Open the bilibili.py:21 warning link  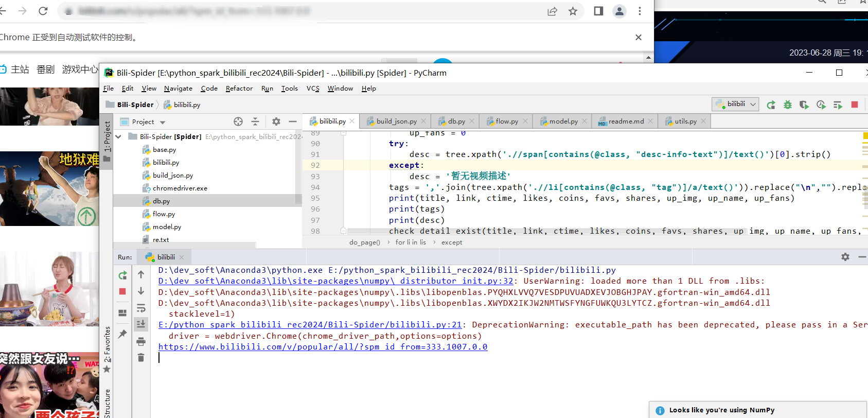pos(310,325)
